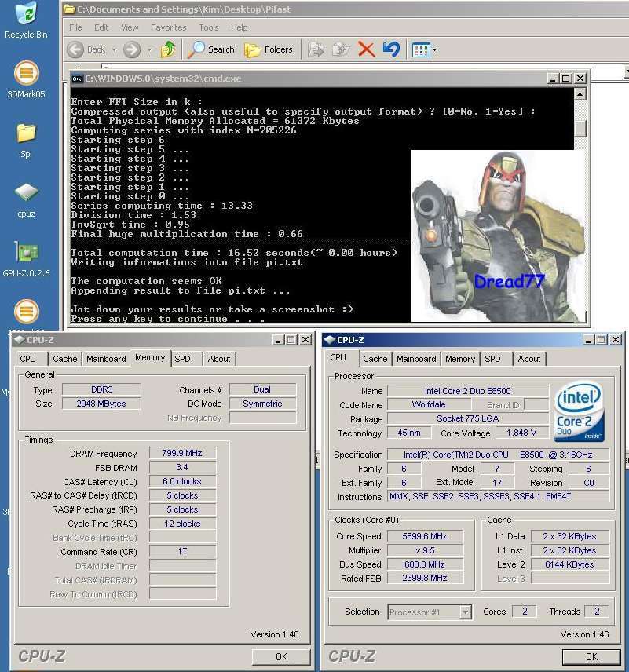Switch to About tab in left CPU-Z window
629x672 pixels.
click(219, 359)
